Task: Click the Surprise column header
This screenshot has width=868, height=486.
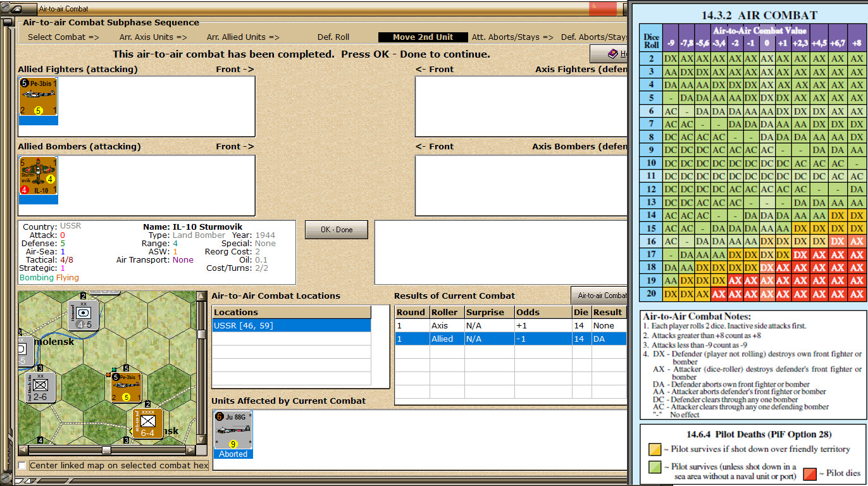Action: 488,312
